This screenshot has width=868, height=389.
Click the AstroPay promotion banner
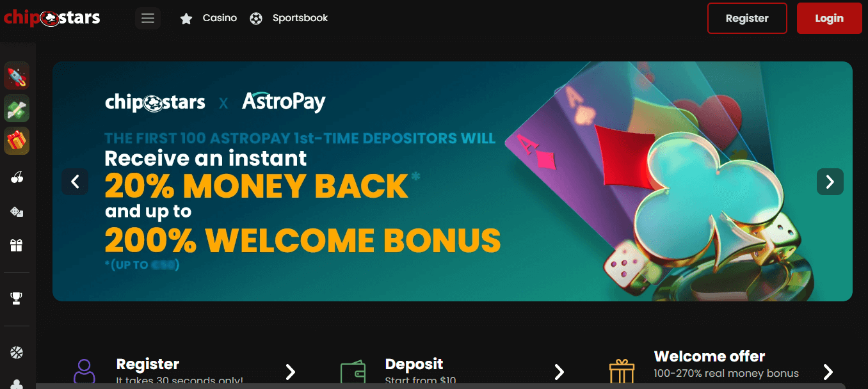453,181
